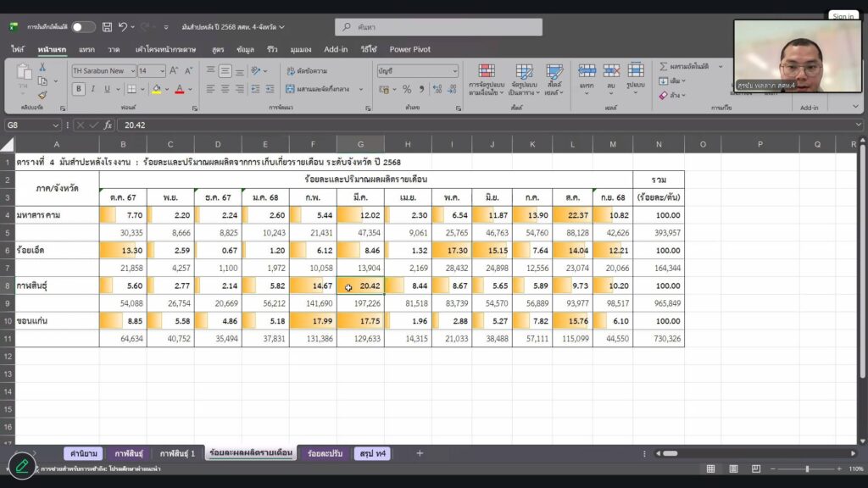
Task: Open the Power Pivot ribbon tab
Action: (x=410, y=49)
